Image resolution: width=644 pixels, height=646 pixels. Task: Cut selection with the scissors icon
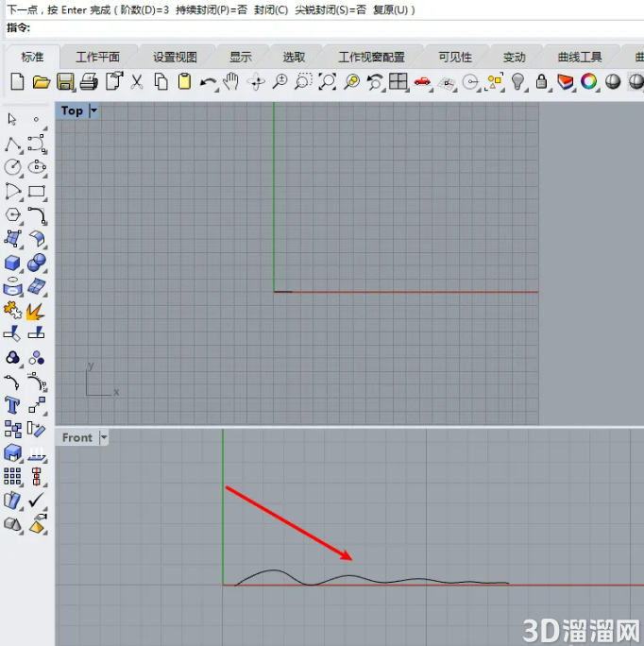click(x=136, y=81)
